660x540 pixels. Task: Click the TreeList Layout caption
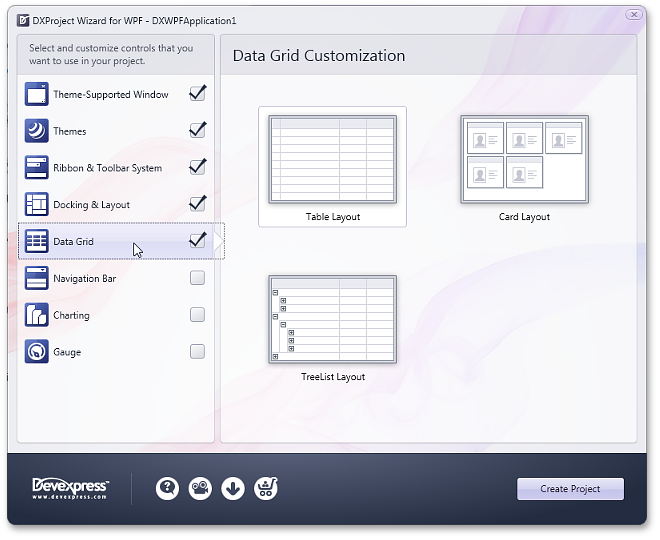(x=333, y=377)
